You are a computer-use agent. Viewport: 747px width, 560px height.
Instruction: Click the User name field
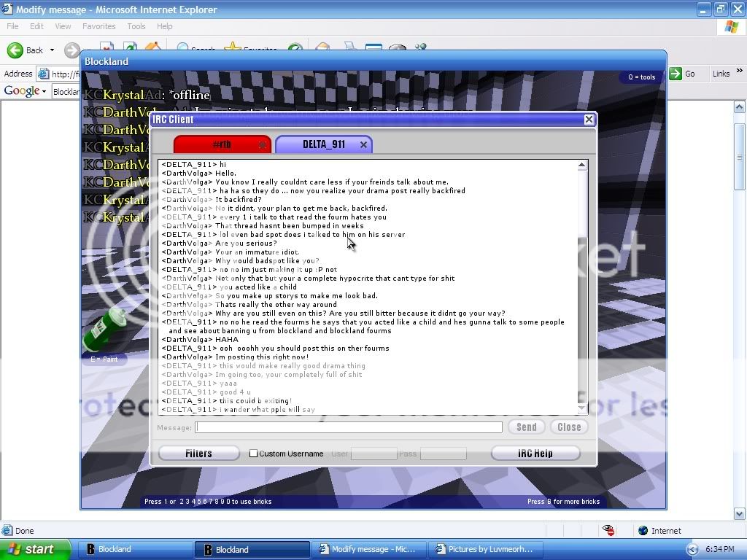click(373, 454)
